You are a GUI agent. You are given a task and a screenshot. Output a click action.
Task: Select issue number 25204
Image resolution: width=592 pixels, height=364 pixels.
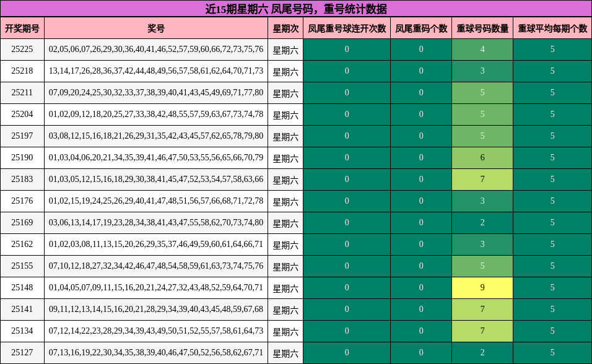pos(22,114)
